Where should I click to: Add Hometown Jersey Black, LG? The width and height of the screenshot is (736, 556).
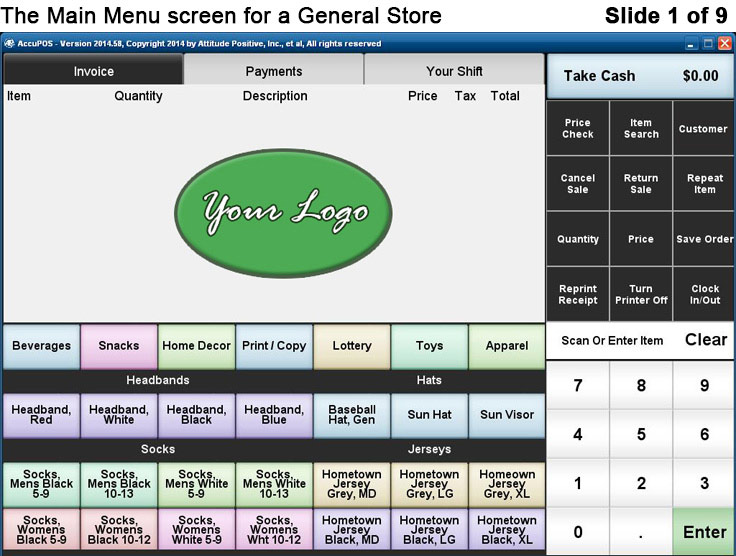[x=429, y=530]
